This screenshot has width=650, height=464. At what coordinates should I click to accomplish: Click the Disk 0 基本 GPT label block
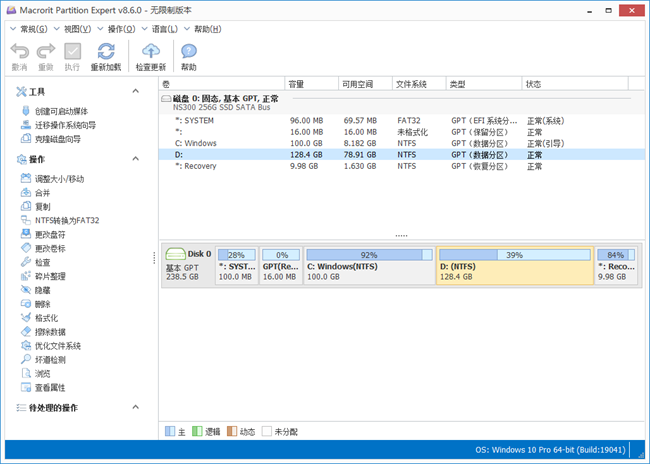click(x=189, y=265)
